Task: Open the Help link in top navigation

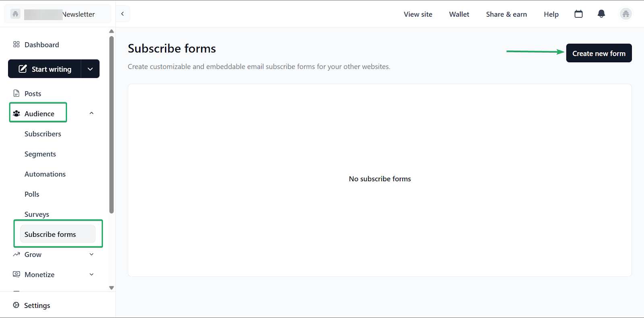Action: pos(551,14)
